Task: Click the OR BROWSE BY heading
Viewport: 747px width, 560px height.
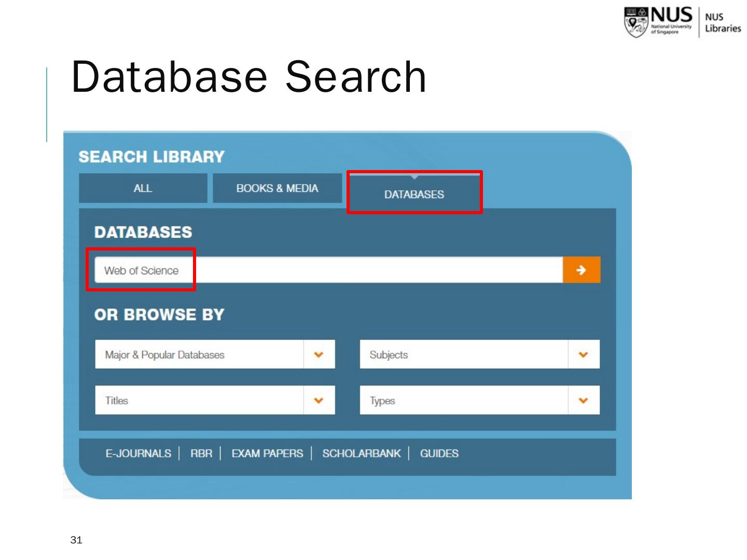Action: (159, 315)
